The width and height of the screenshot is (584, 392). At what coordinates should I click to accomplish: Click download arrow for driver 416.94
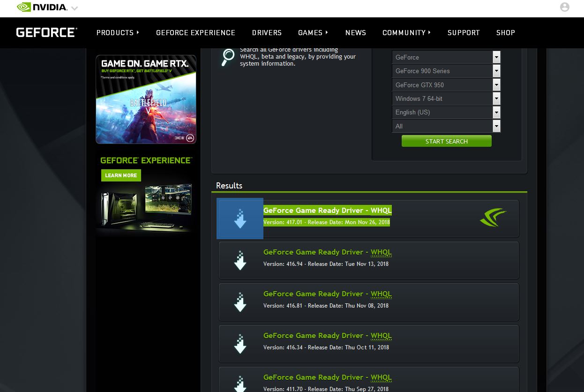click(240, 260)
